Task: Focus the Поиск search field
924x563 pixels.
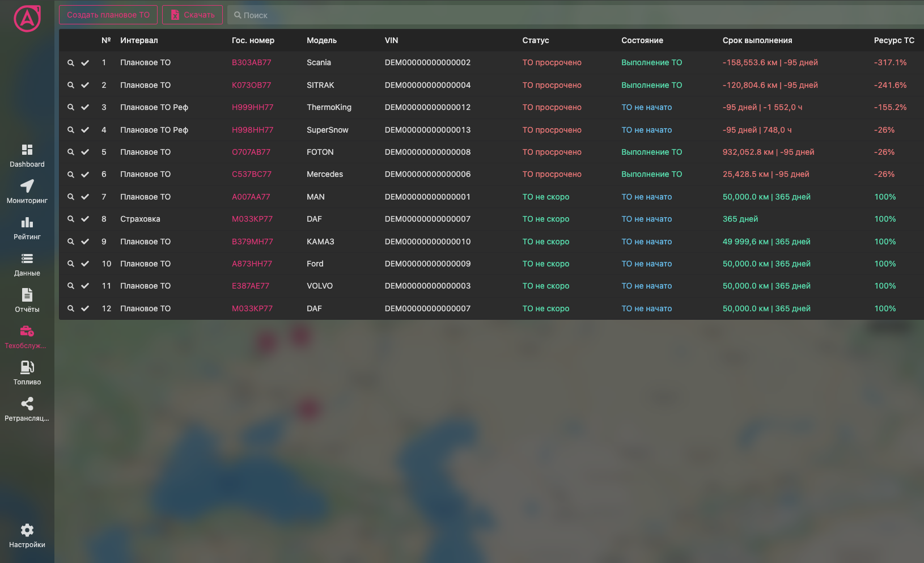Action: point(567,15)
